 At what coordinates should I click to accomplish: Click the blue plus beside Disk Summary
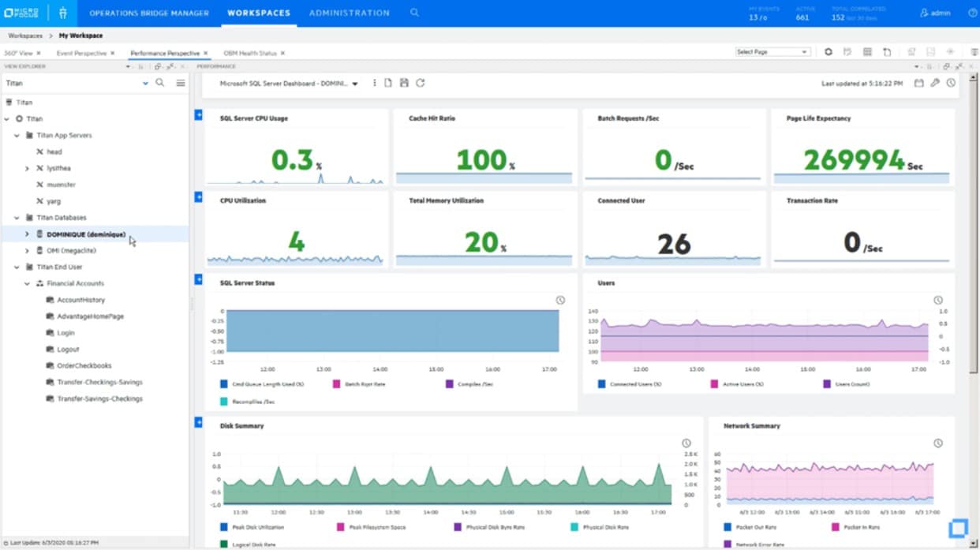[199, 422]
